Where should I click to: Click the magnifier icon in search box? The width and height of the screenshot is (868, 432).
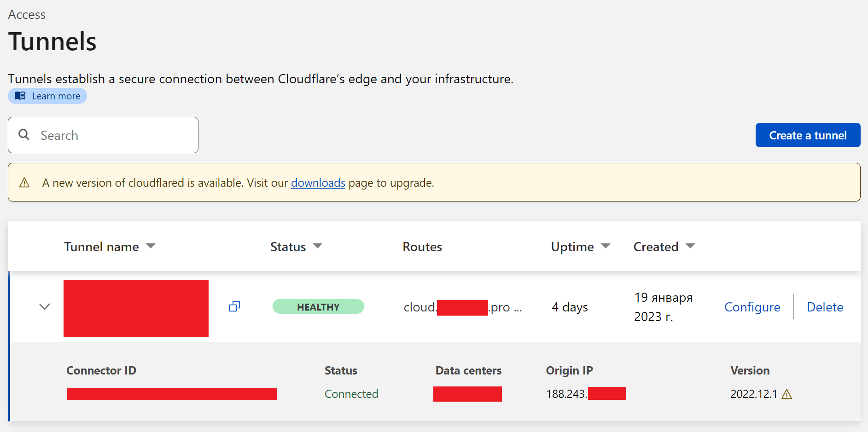tap(24, 135)
